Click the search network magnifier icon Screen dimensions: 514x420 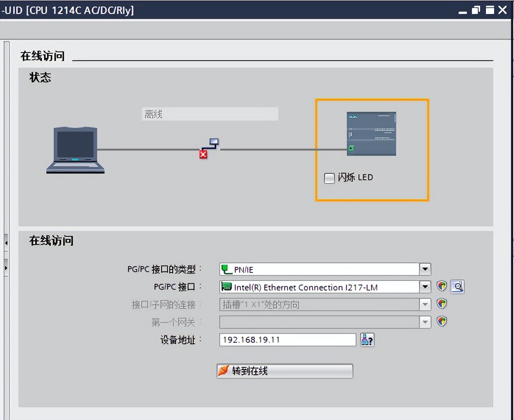(457, 286)
